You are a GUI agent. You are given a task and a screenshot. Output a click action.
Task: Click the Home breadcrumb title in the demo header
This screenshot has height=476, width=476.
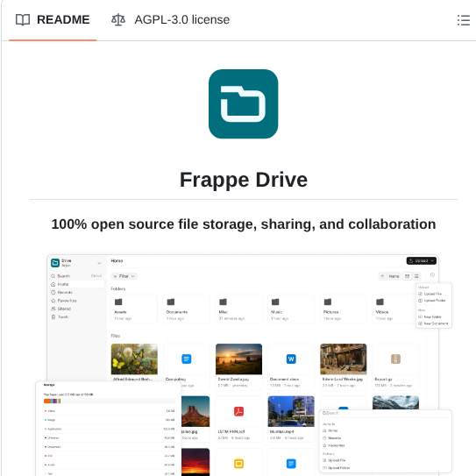[117, 260]
